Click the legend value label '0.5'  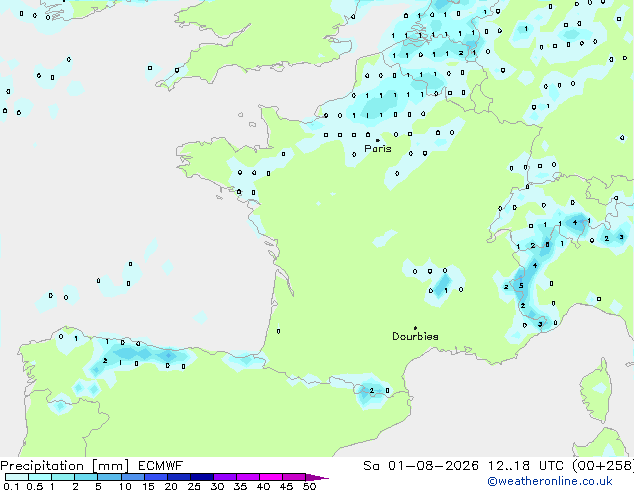pos(35,486)
